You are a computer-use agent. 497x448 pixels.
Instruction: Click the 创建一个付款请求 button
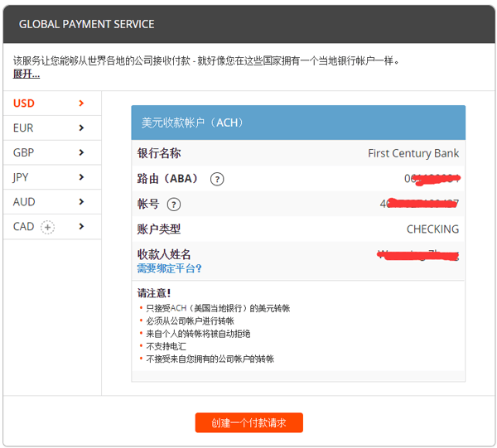(x=248, y=422)
